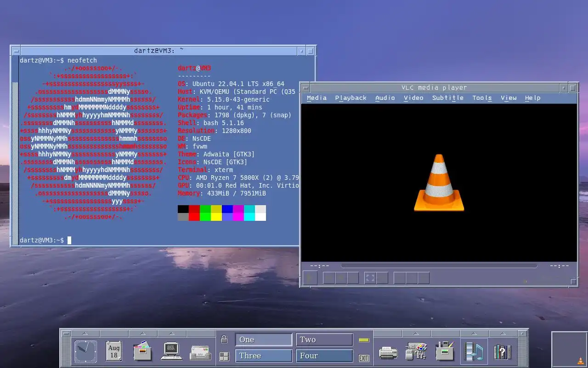Click the VLC seek slider bar

pyautogui.click(x=439, y=266)
